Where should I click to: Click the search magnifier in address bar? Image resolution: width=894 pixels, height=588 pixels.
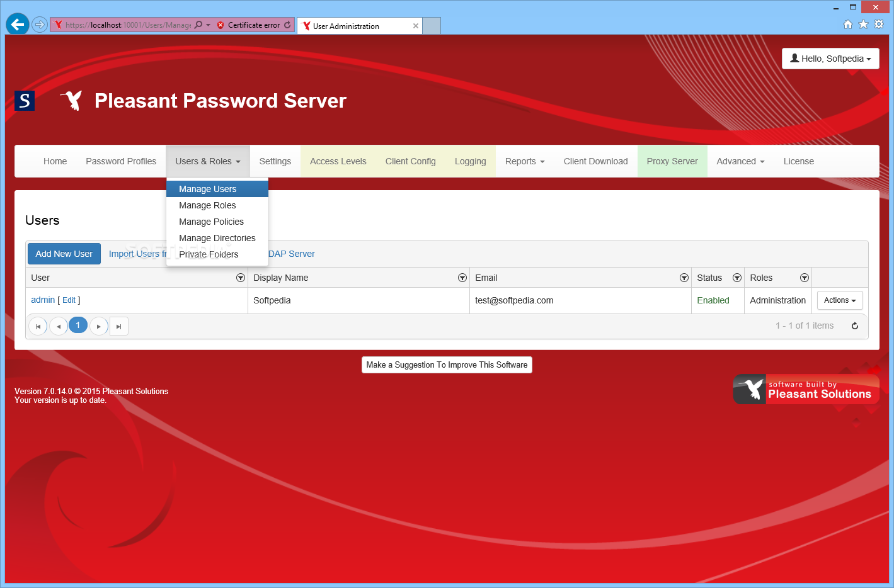[198, 25]
